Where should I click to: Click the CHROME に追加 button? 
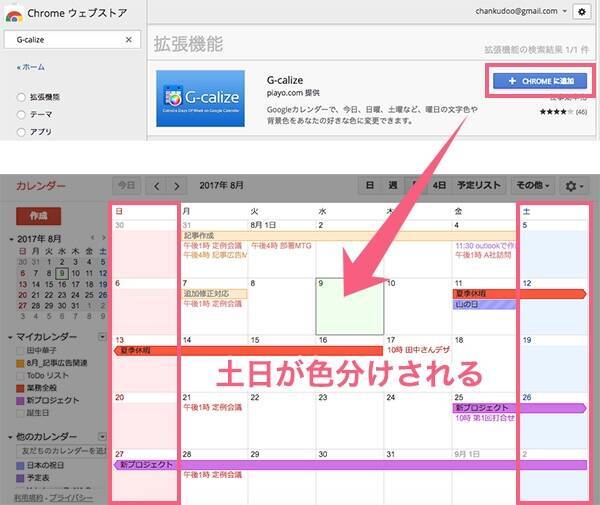click(540, 81)
